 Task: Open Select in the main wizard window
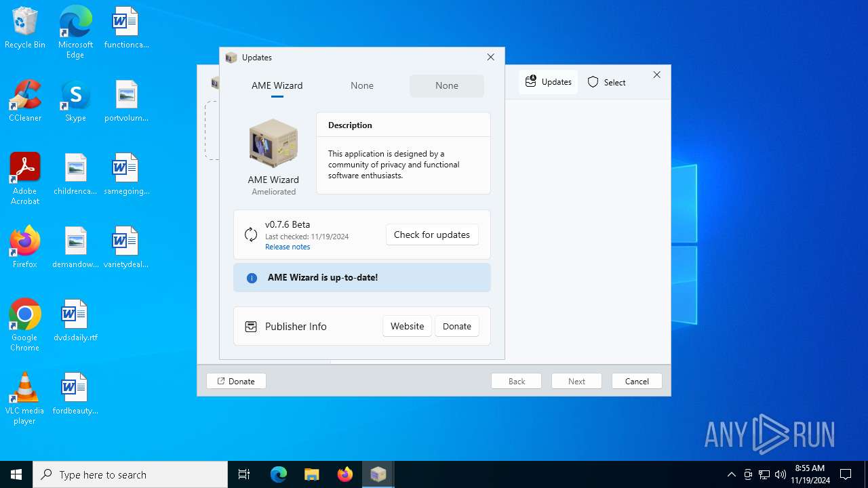point(607,82)
